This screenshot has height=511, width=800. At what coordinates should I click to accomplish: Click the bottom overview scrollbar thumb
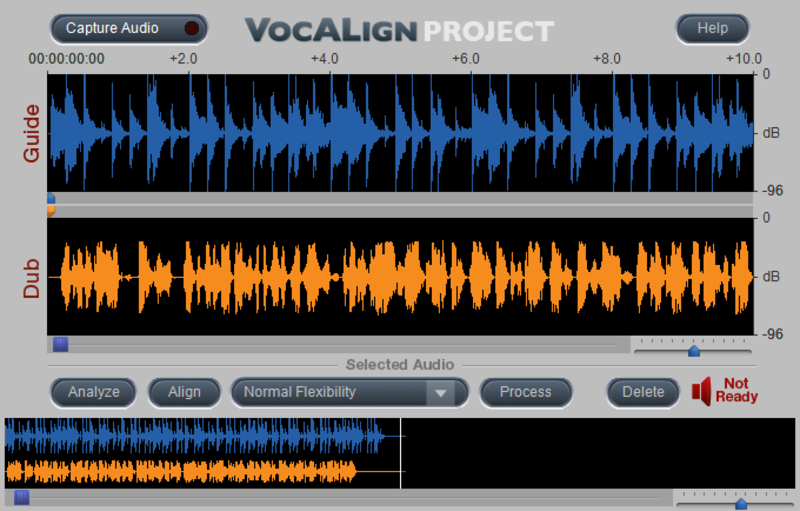click(21, 497)
